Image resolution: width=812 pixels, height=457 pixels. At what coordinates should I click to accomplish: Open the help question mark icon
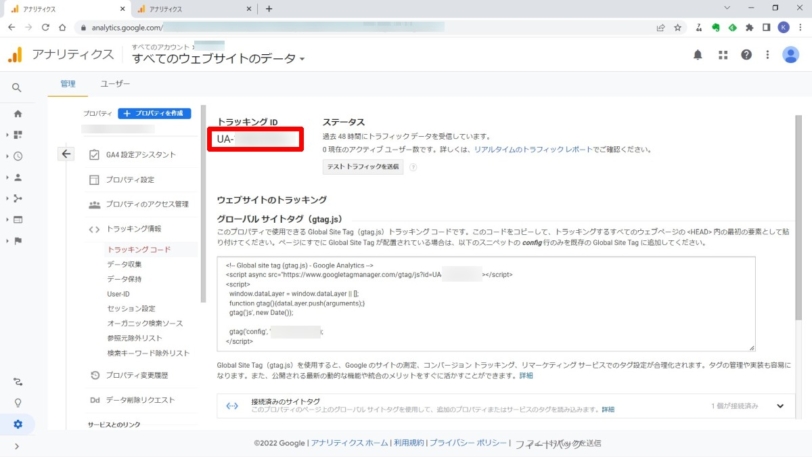[746, 54]
